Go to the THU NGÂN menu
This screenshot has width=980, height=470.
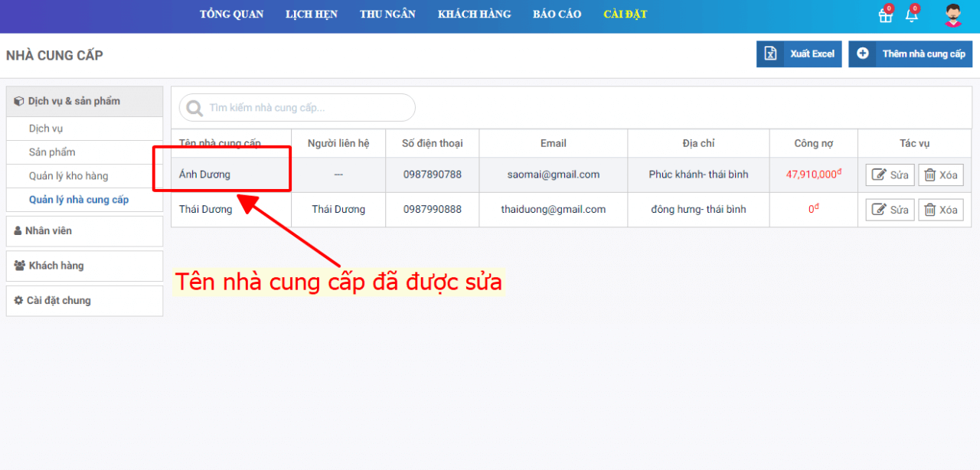click(x=387, y=15)
